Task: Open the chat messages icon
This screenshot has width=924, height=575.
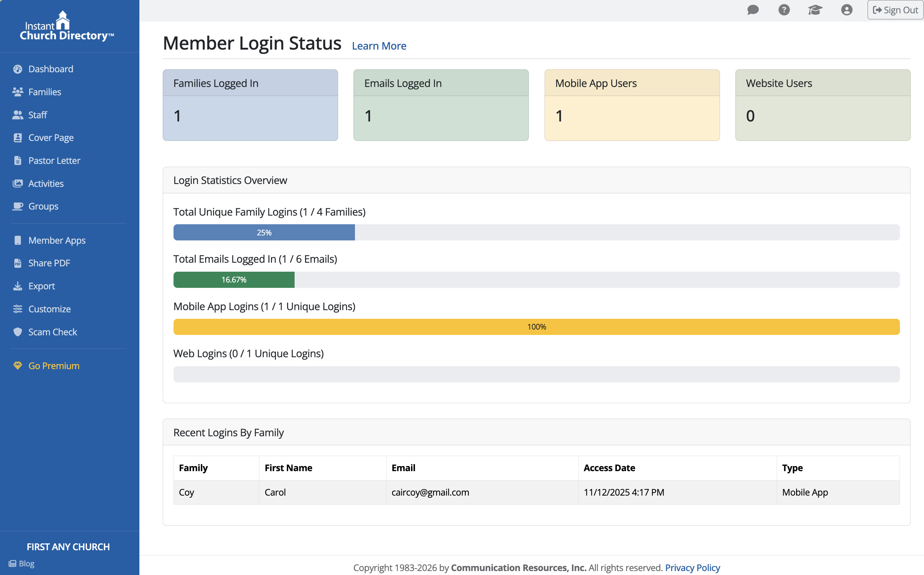Action: 753,10
